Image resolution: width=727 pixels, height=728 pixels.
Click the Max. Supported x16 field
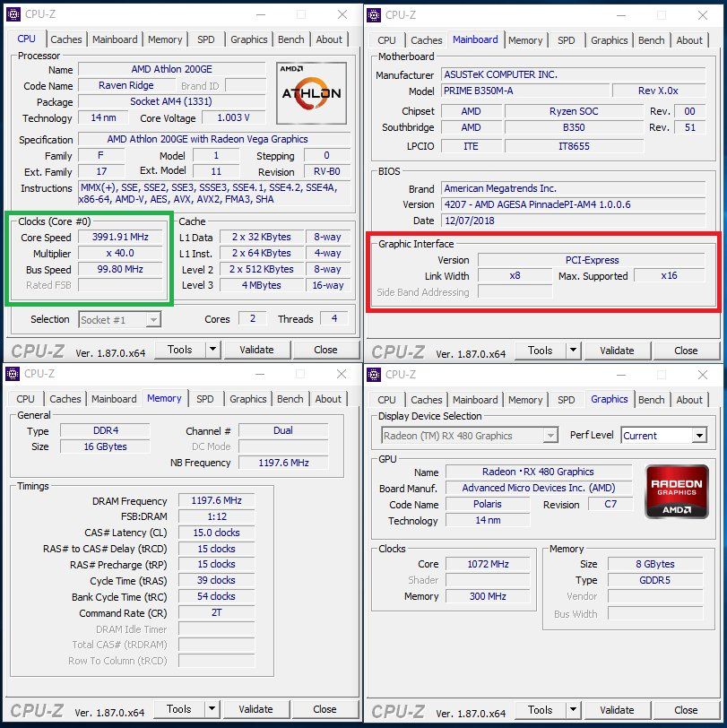[670, 275]
